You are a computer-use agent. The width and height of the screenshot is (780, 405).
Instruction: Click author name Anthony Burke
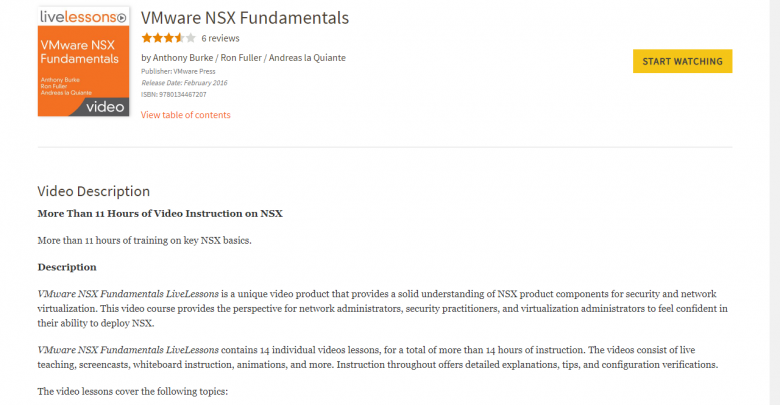pyautogui.click(x=183, y=58)
